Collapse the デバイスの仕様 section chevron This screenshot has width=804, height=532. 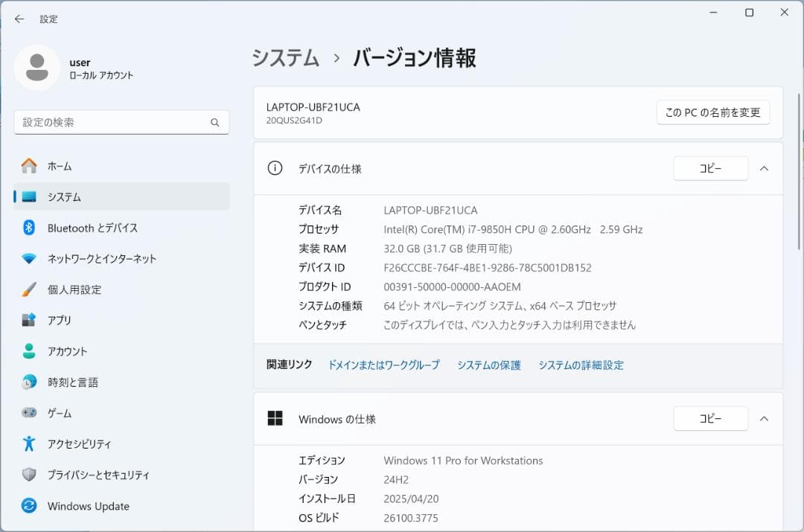tap(764, 169)
